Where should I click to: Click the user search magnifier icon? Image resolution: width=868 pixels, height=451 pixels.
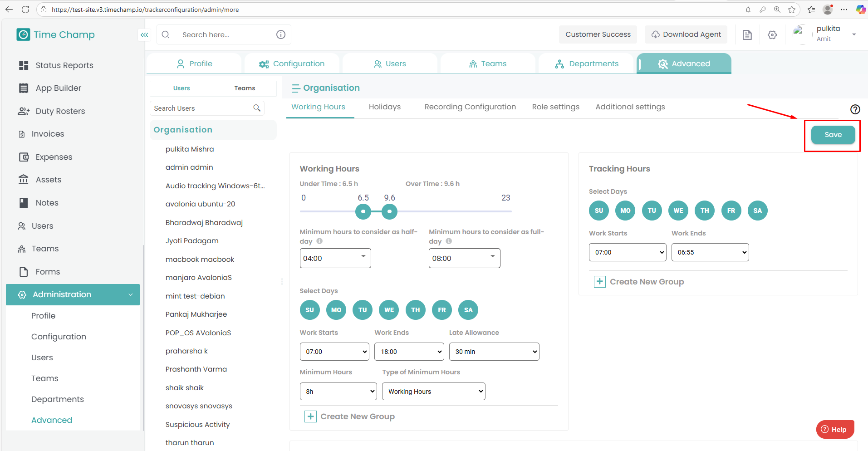pos(257,108)
